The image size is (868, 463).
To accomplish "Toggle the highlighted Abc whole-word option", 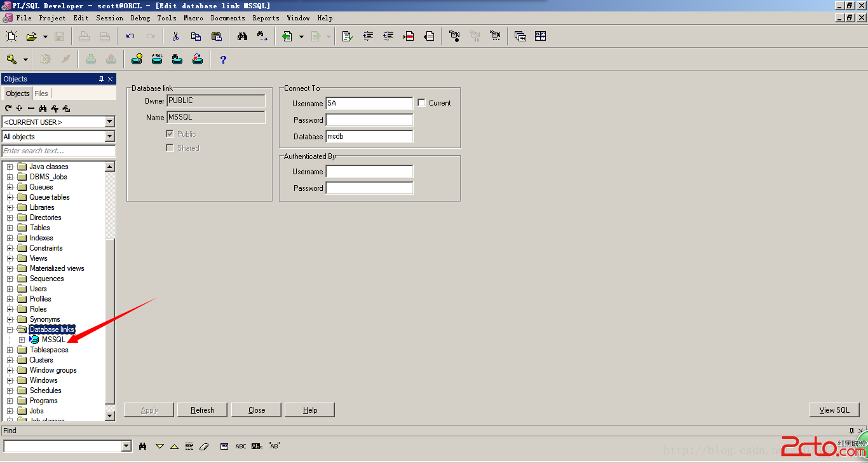I will 257,446.
